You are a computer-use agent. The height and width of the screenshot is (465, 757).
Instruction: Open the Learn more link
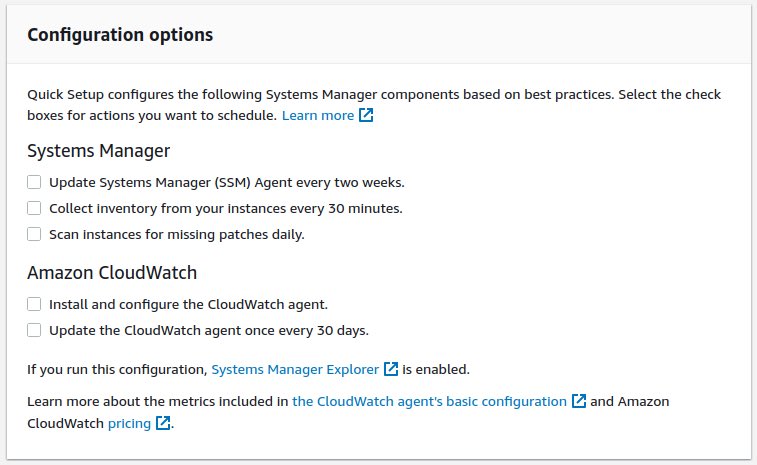point(317,116)
